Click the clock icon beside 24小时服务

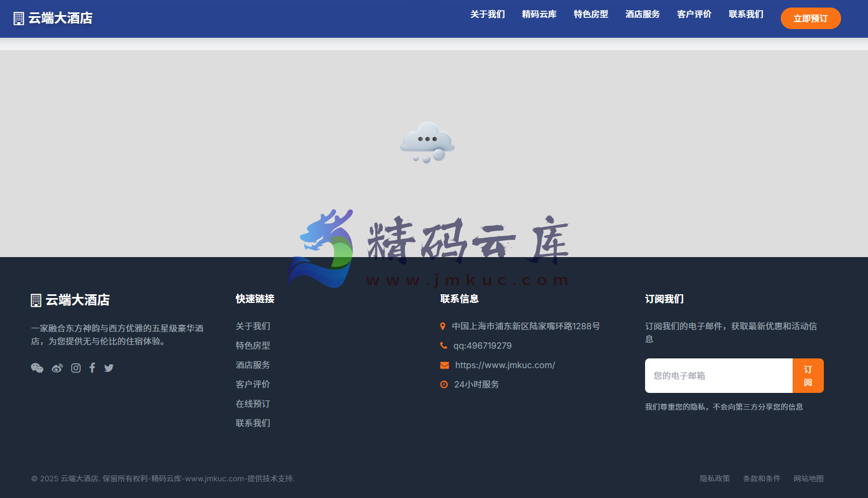click(x=444, y=384)
